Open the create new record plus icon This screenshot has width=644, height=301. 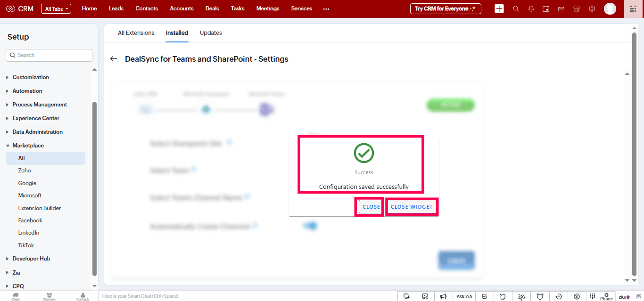coord(499,8)
